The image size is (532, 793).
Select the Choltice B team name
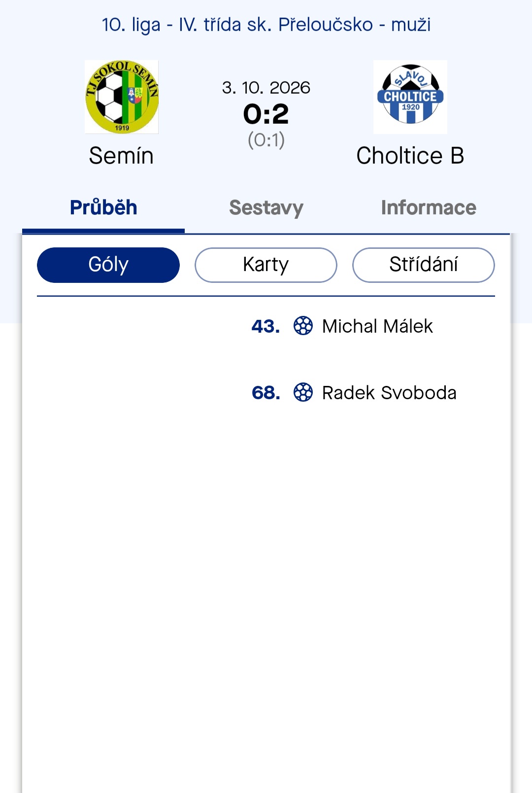point(410,156)
